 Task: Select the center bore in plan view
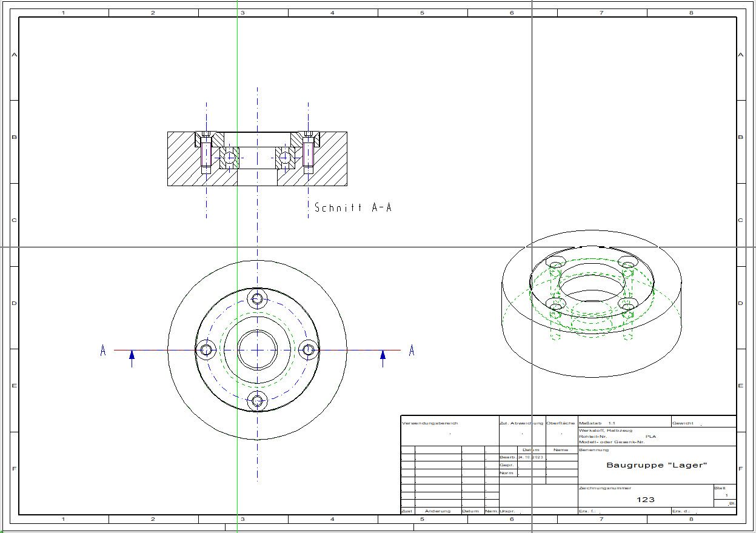pyautogui.click(x=257, y=350)
